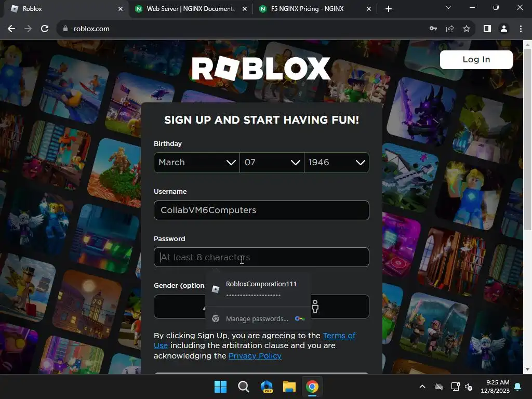Screen dimensions: 532x399
Task: Click the share page icon in address bar
Action: [450, 29]
